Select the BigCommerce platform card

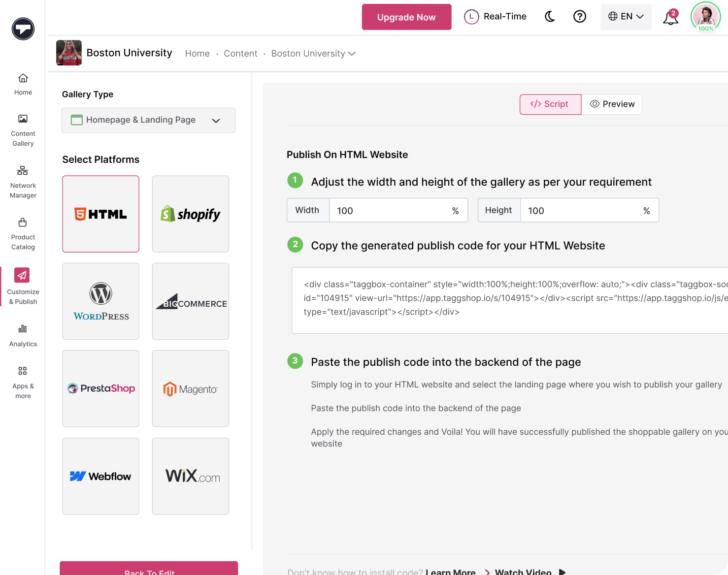click(191, 301)
